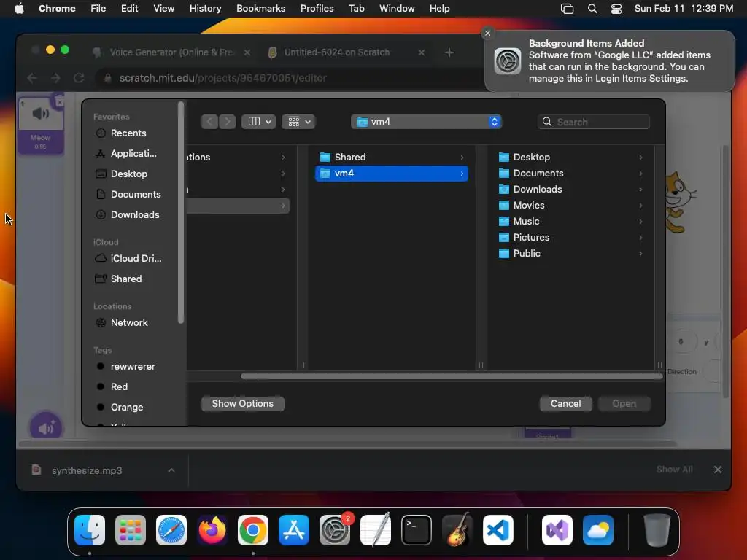Switch to the Untitled-5024 on Scratch tab

click(345, 52)
